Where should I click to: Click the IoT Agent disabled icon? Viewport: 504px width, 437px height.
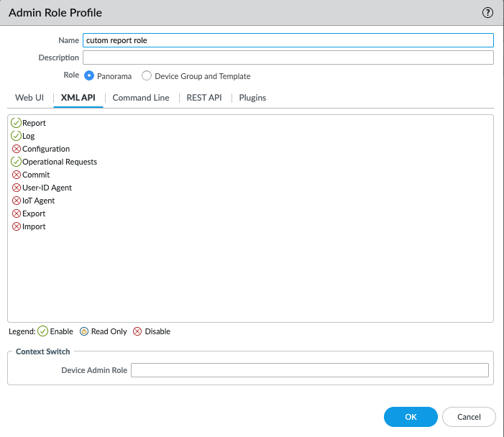click(x=17, y=201)
